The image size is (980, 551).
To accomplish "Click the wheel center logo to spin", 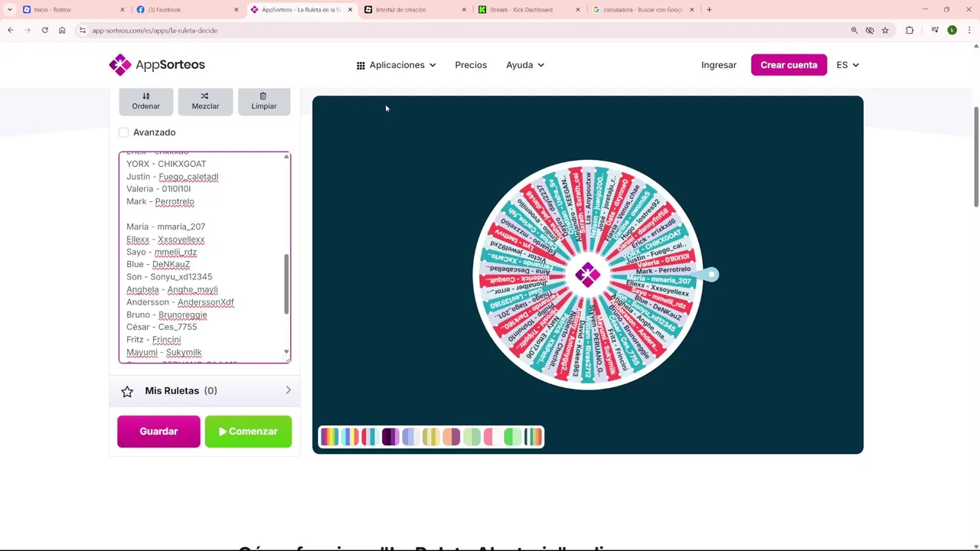I will (x=588, y=275).
